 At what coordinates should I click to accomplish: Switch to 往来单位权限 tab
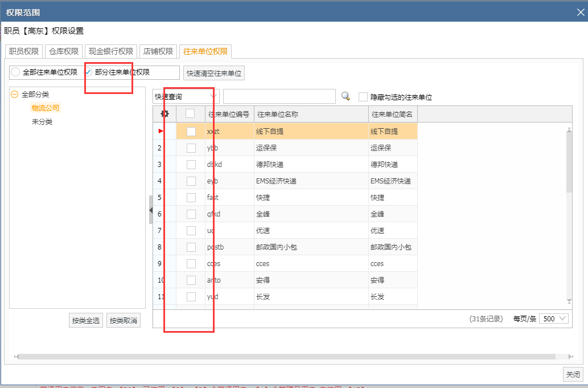(x=205, y=51)
